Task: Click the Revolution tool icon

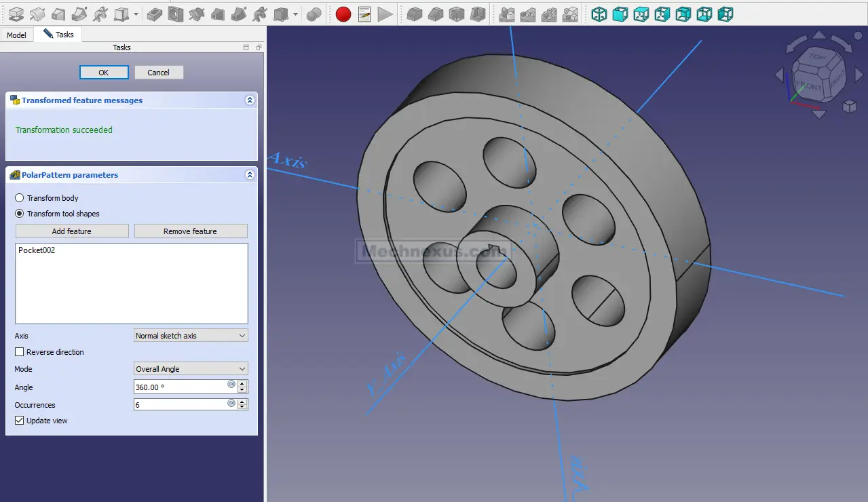Action: [x=37, y=14]
